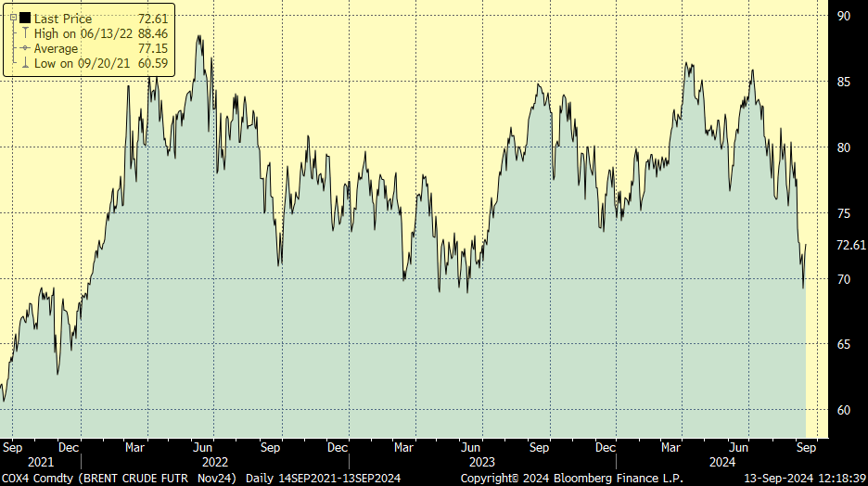Image resolution: width=868 pixels, height=486 pixels.
Task: Select the 'Last Price' legend label
Action: tap(64, 19)
